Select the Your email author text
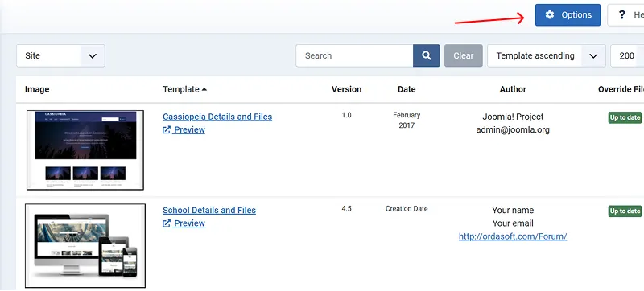Viewport: 644px width, 291px height. point(513,223)
